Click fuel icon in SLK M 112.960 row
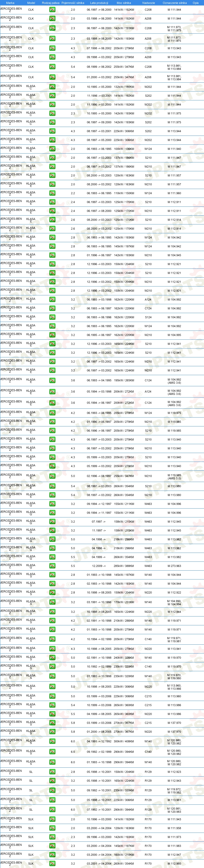This screenshot has height=868, width=204. 52,864
